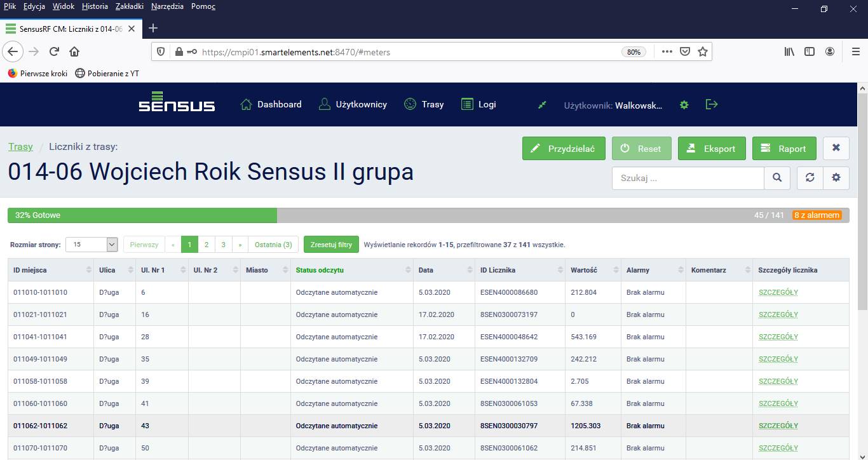Image resolution: width=868 pixels, height=460 pixels.
Task: Go to Ostatnia (3) page
Action: coord(273,245)
